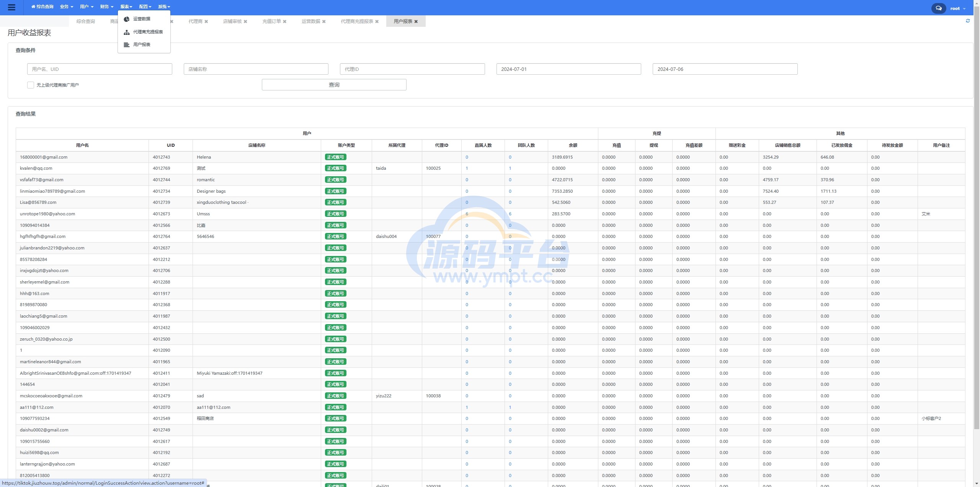Image resolution: width=980 pixels, height=487 pixels.
Task: Expand the 用户 dropdown menu
Action: 87,7
